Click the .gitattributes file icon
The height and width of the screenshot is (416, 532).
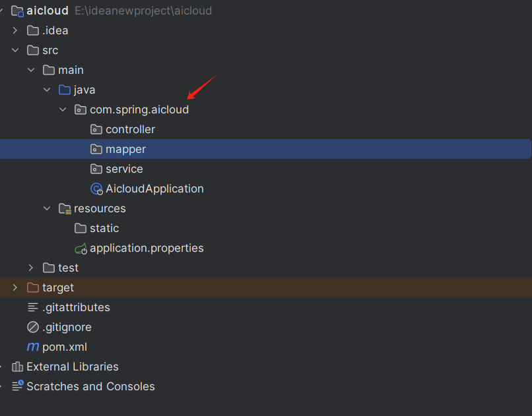tap(33, 307)
